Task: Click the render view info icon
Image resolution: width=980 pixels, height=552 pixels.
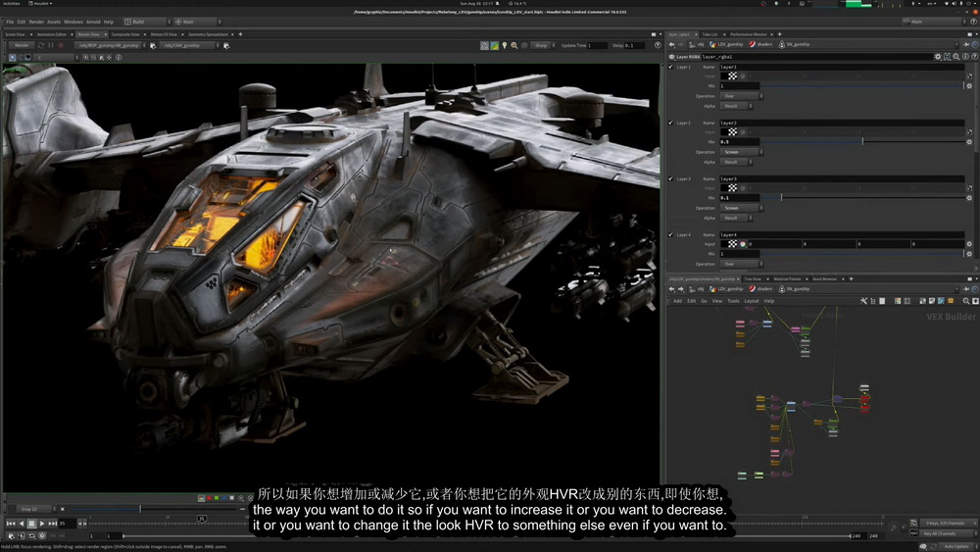Action: click(119, 58)
